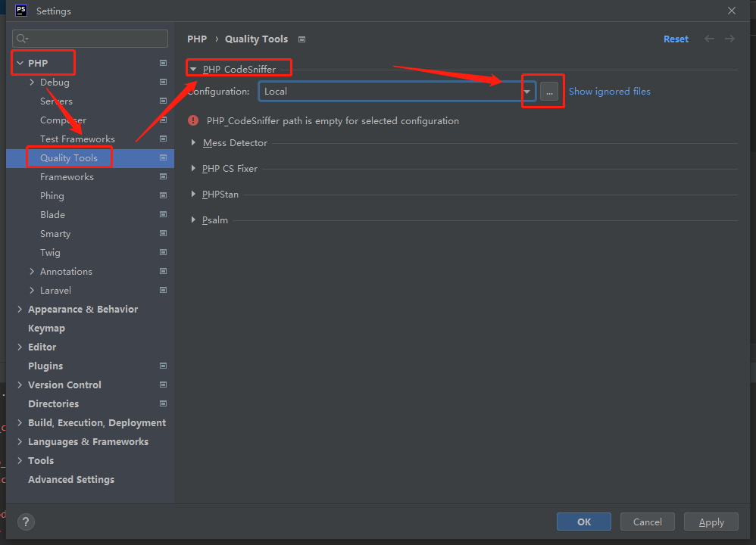Viewport: 756px width, 545px height.
Task: Click the Apply button
Action: (711, 522)
